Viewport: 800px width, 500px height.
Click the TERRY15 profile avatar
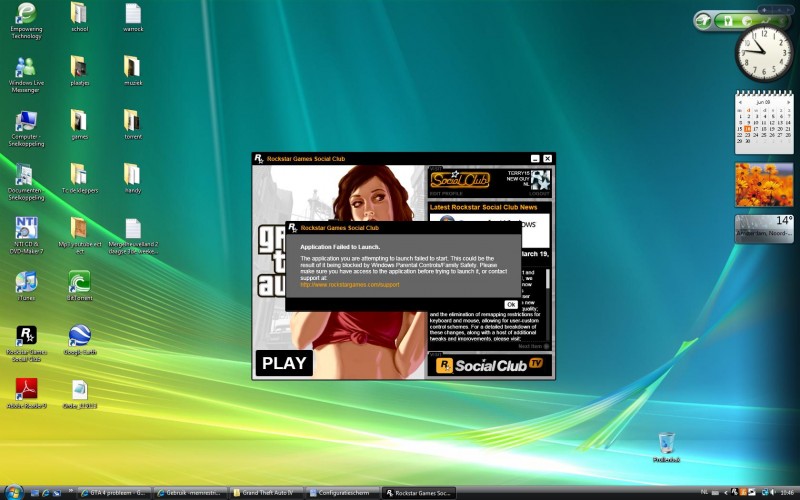(540, 180)
